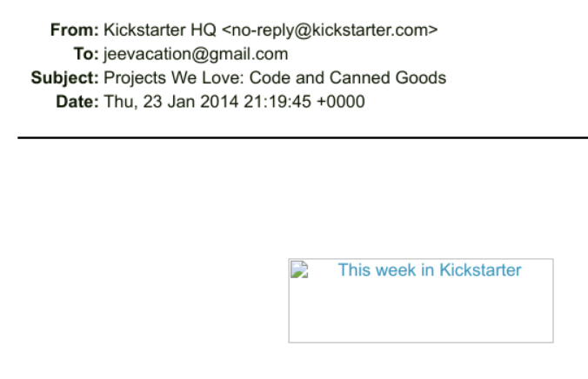
Task: Open the "This week in Kickstarter" link
Action: tap(430, 270)
